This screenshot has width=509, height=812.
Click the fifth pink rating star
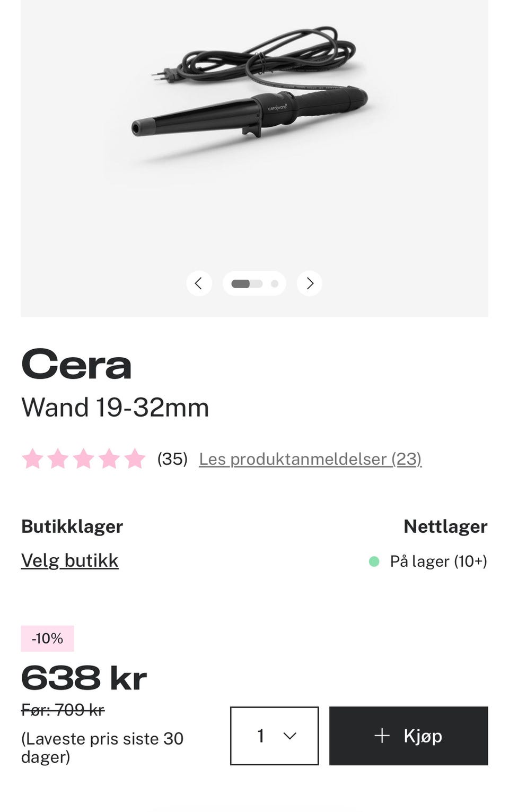tap(135, 459)
